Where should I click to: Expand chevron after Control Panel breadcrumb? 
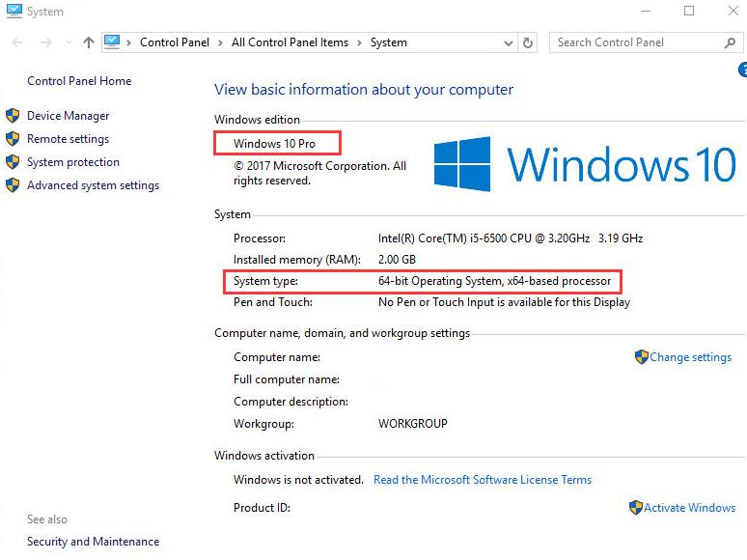(220, 42)
